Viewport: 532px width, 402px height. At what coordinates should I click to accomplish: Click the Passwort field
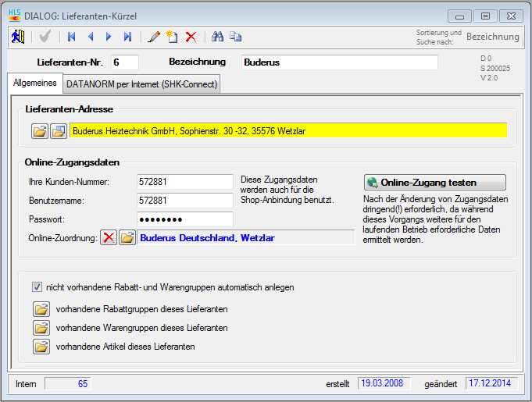[184, 219]
